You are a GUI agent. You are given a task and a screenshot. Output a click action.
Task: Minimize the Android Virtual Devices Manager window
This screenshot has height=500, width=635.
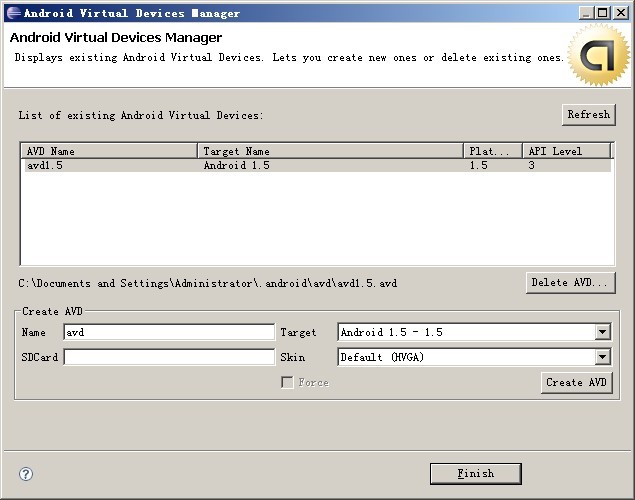tap(586, 13)
